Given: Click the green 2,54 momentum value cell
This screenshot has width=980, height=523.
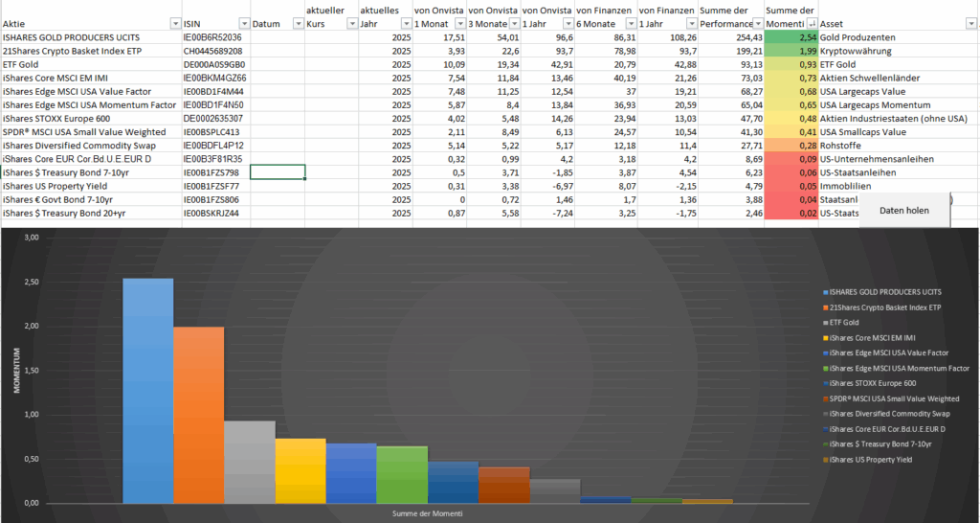Looking at the screenshot, I should [791, 36].
